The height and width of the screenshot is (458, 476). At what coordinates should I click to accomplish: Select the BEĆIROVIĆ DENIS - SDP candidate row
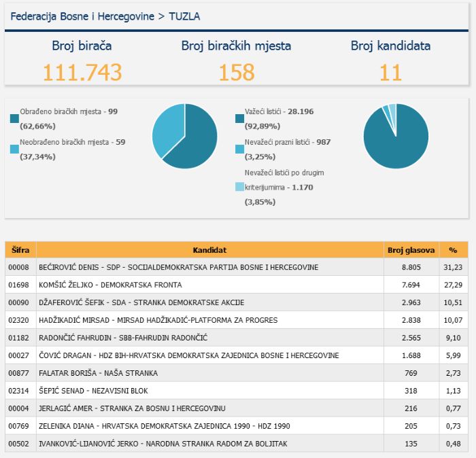237,267
